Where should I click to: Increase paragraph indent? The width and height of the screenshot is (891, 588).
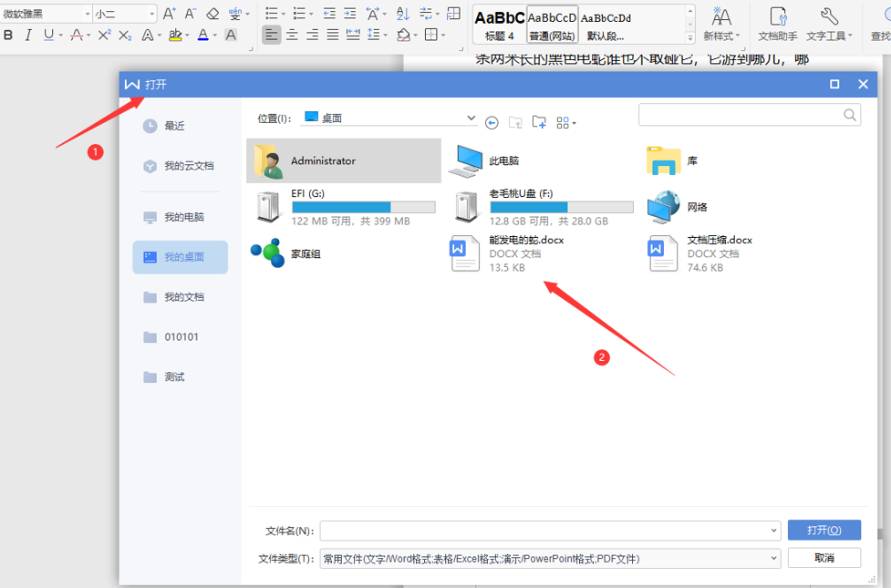pos(350,14)
